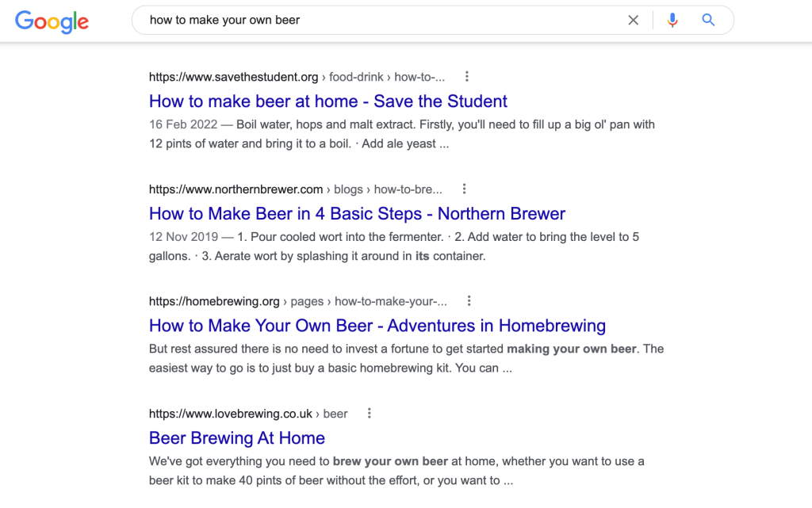Click the Google logo
The width and height of the screenshot is (812, 508).
click(x=52, y=21)
